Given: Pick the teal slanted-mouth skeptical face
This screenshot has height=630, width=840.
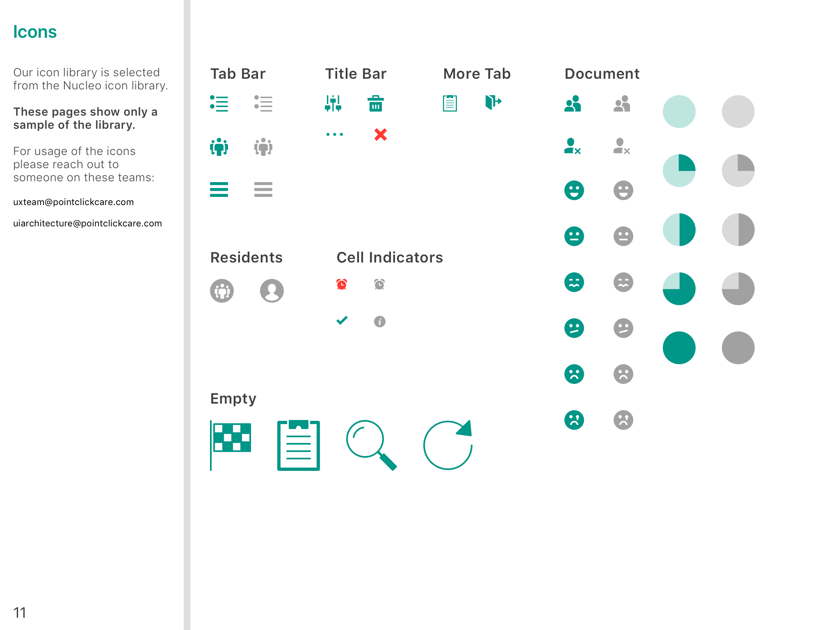Looking at the screenshot, I should point(574,328).
